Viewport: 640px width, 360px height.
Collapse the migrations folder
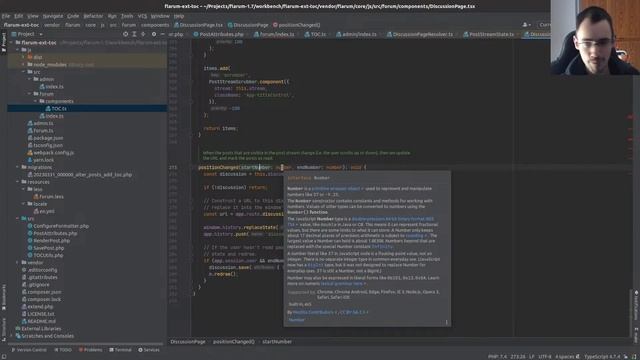coord(18,167)
